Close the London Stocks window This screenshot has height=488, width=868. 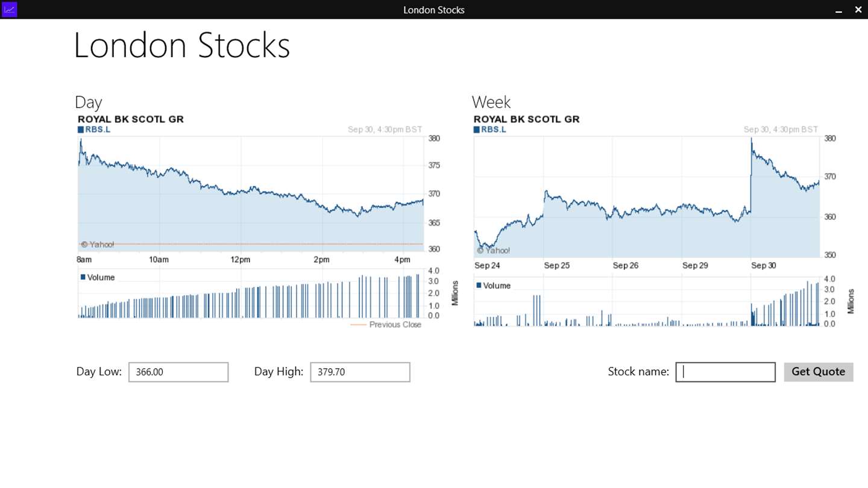[x=858, y=10]
